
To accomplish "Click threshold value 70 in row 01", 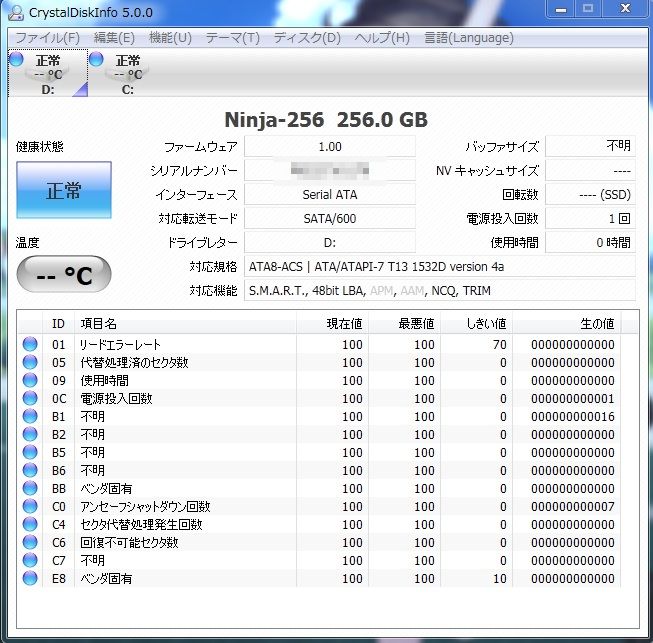I will coord(499,344).
